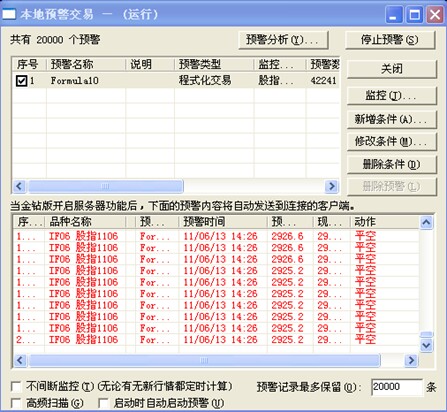Sort by 序号 column in condition list
Image resolution: width=447 pixels, height=412 pixels.
[29, 64]
